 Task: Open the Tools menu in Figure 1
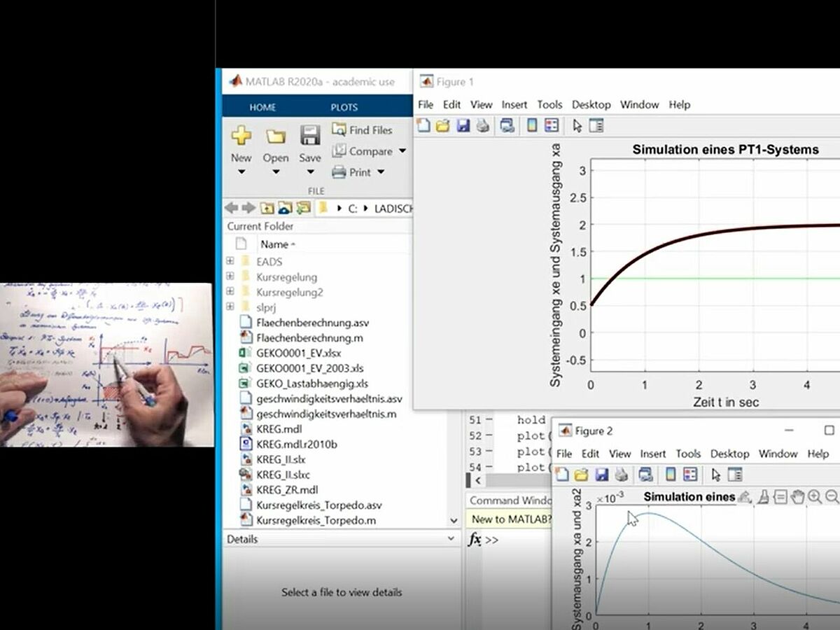point(549,104)
